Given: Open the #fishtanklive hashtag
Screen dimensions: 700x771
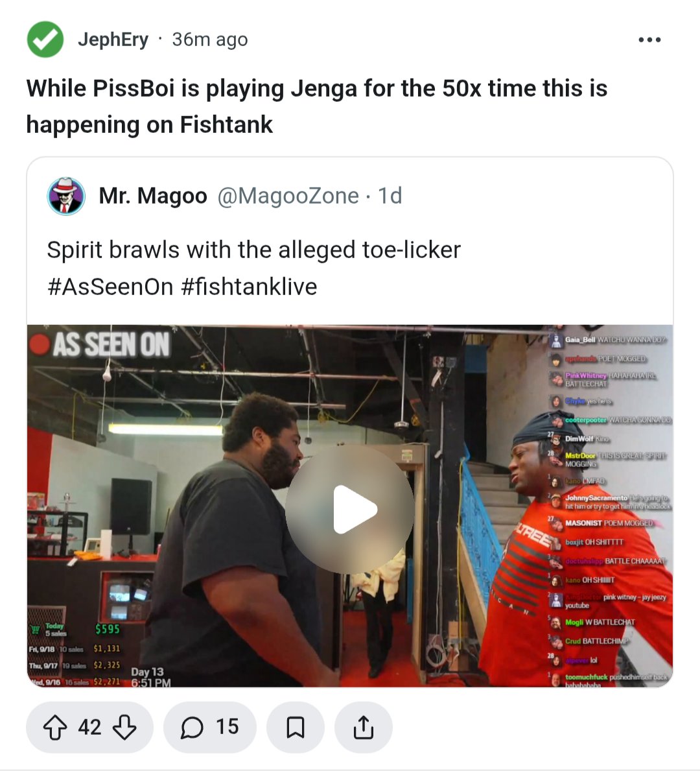Looking at the screenshot, I should pos(250,287).
